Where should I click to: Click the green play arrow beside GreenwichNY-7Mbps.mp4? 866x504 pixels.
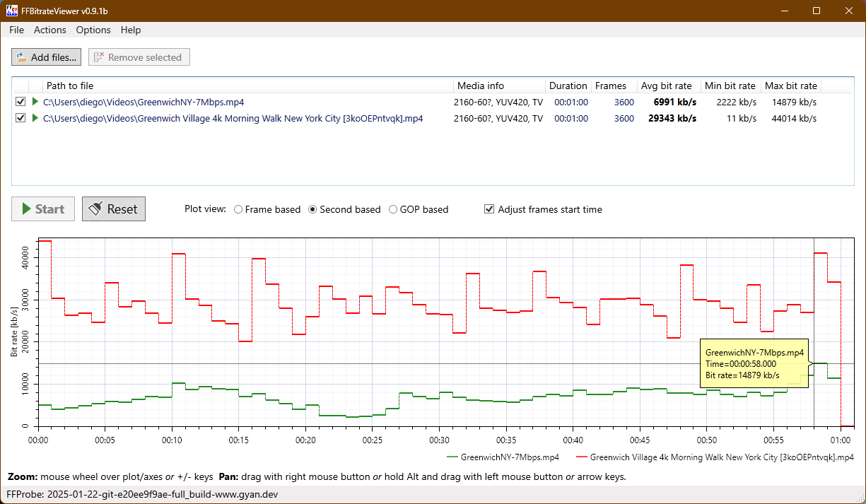(x=35, y=102)
